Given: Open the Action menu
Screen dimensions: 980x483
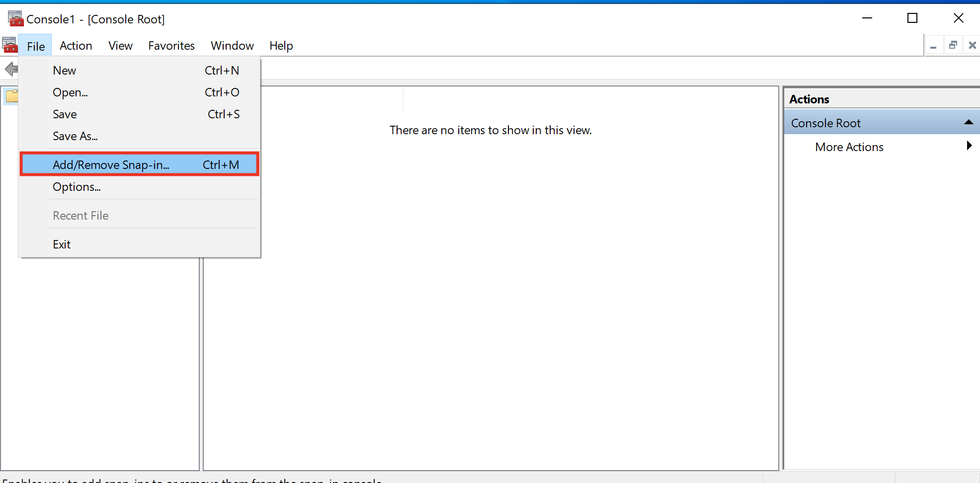Looking at the screenshot, I should click(76, 46).
